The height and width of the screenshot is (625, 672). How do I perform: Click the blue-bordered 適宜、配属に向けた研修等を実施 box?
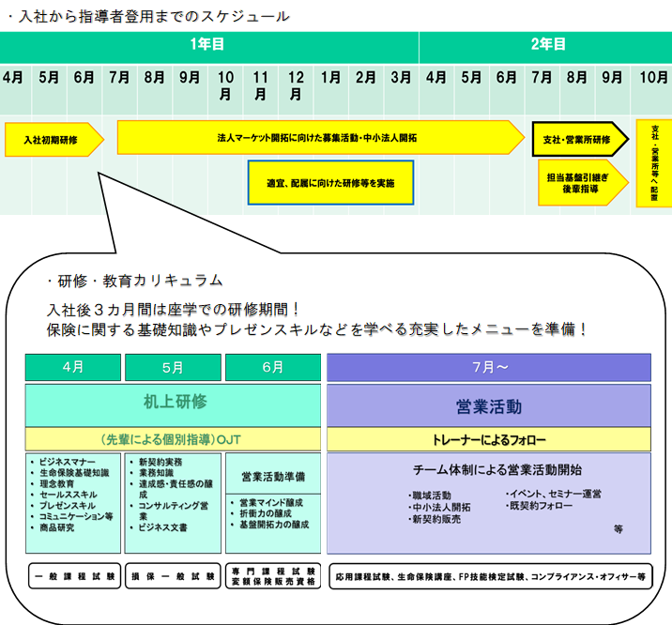tap(329, 182)
